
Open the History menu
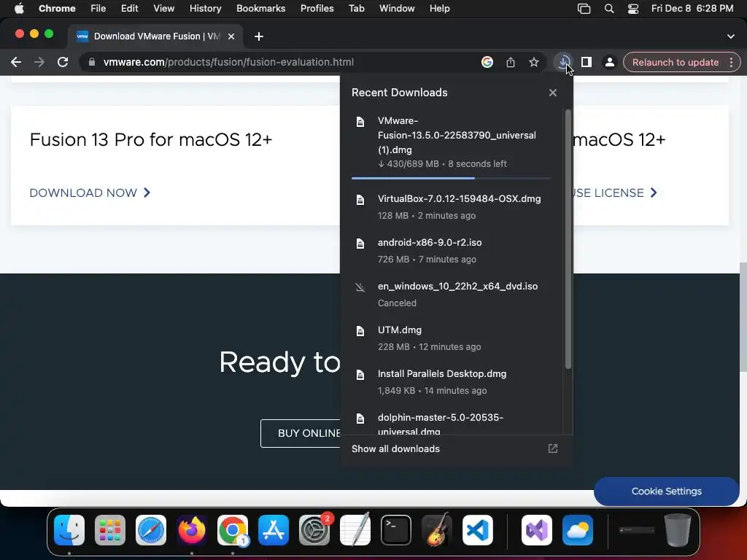tap(205, 8)
